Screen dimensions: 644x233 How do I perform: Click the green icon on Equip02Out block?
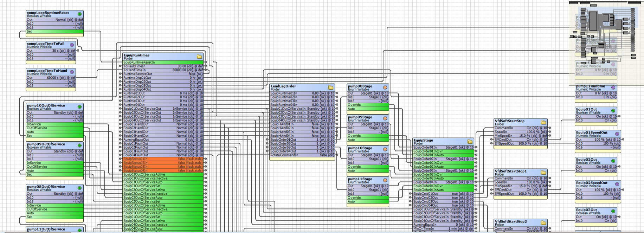[613, 161]
